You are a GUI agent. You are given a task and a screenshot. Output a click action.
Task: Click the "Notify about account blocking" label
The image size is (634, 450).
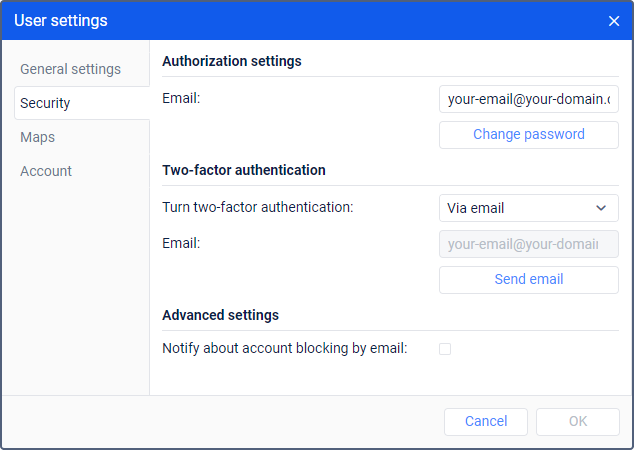285,349
